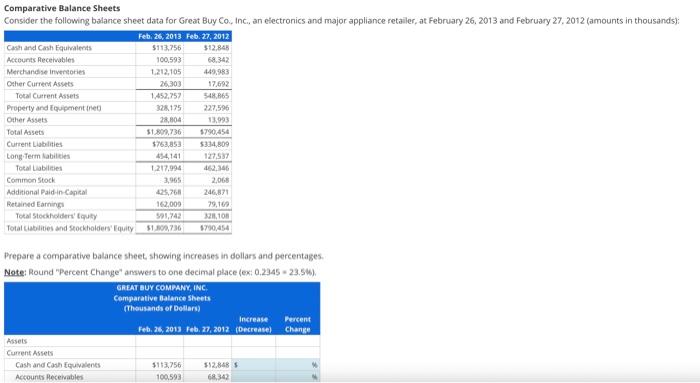Click Additional Paid-in-Capital value 425,768
The image size is (700, 383).
point(169,192)
